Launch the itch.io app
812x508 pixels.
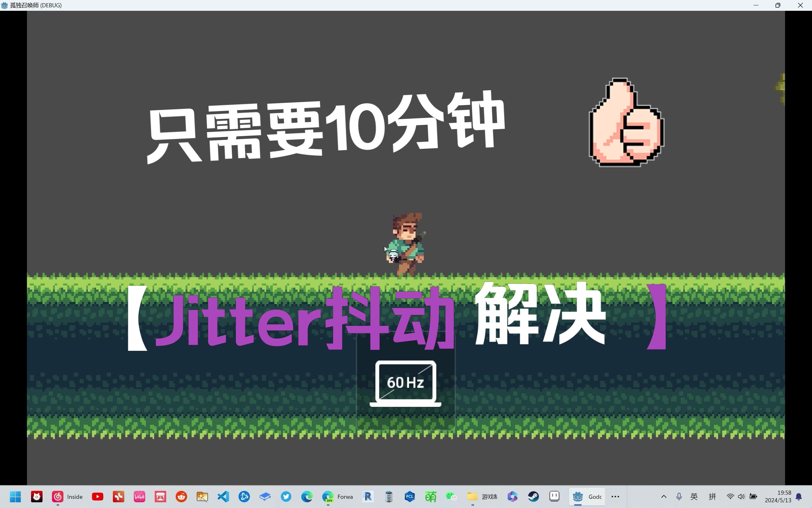point(160,496)
